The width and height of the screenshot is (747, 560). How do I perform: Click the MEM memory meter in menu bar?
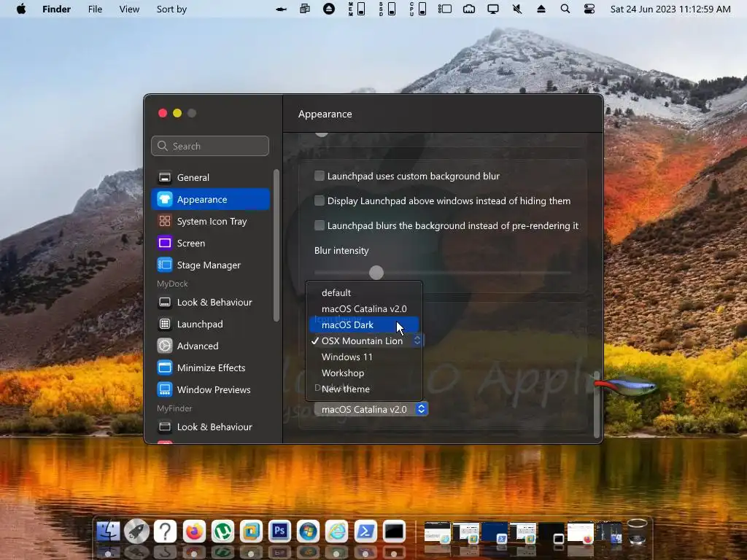tap(357, 9)
